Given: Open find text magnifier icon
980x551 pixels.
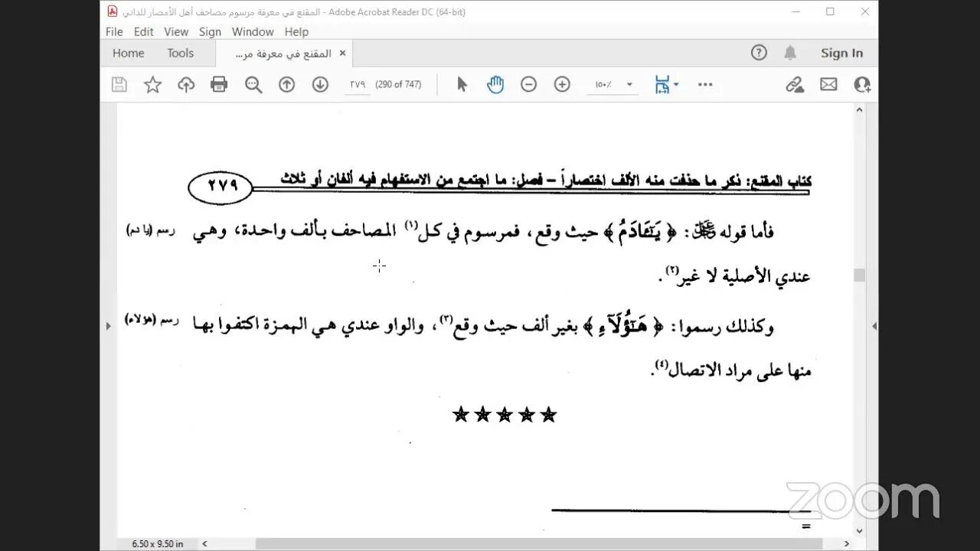Looking at the screenshot, I should [x=253, y=85].
